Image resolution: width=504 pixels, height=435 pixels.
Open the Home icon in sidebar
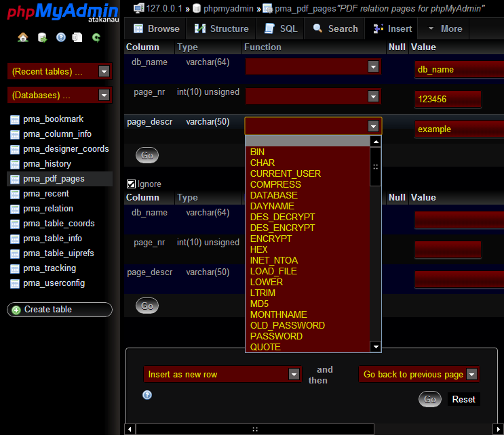(x=23, y=37)
